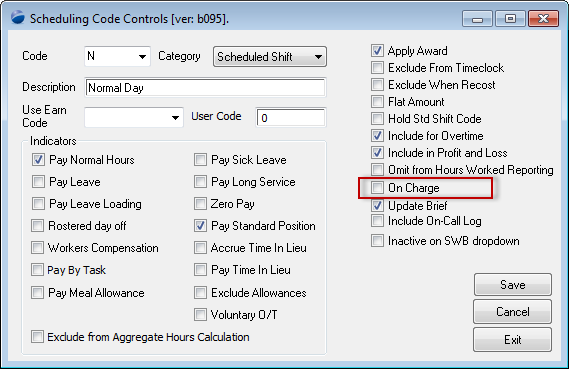
Task: Uncheck Apply Award
Action: coord(377,50)
